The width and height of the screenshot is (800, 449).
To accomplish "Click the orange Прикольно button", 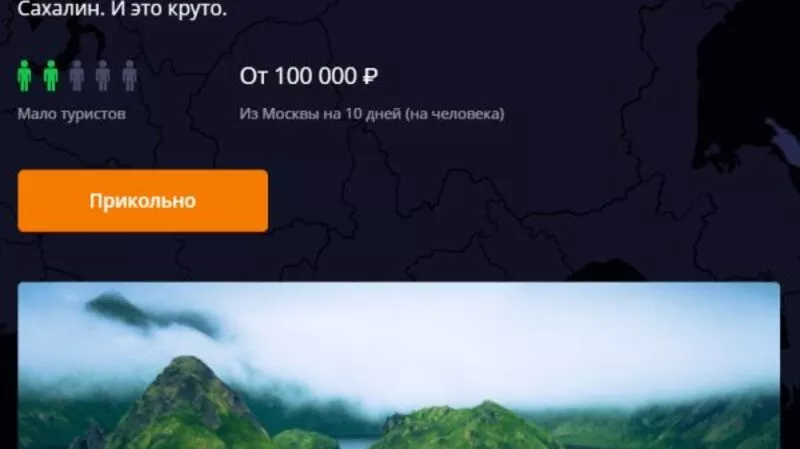I will click(x=143, y=201).
